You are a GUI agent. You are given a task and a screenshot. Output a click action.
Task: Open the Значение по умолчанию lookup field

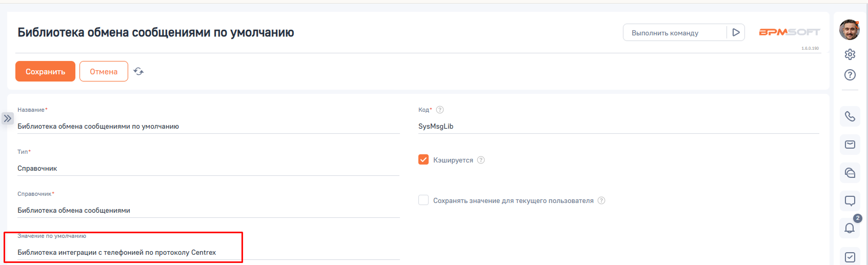(208, 252)
